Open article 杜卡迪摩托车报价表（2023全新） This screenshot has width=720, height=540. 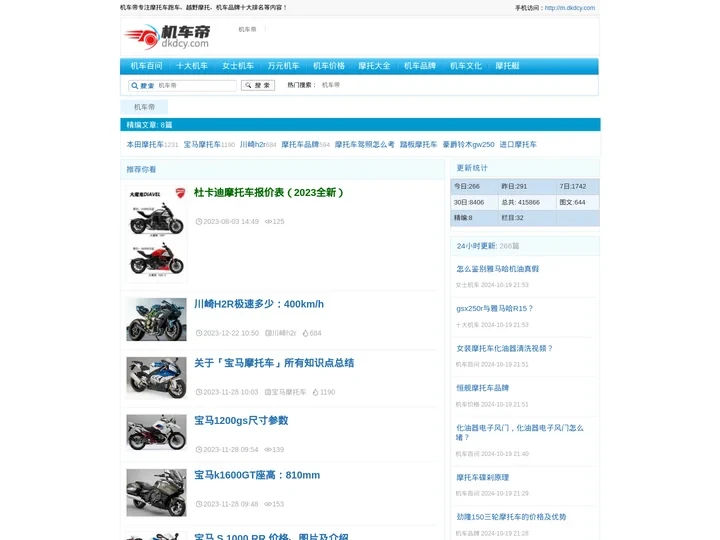click(268, 193)
